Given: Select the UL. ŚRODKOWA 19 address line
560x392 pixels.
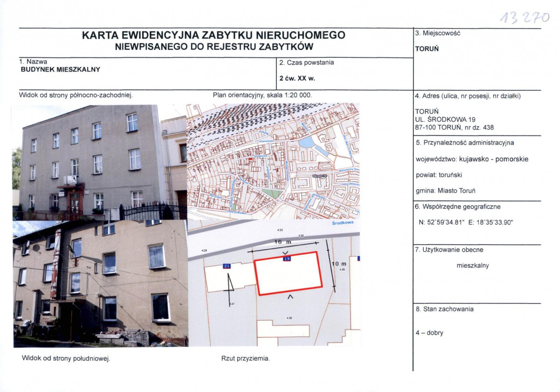Looking at the screenshot, I should (445, 119).
